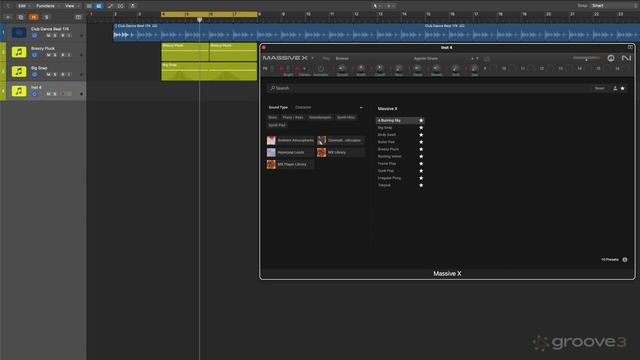Click the Big Snap MIDI region

tap(209, 71)
